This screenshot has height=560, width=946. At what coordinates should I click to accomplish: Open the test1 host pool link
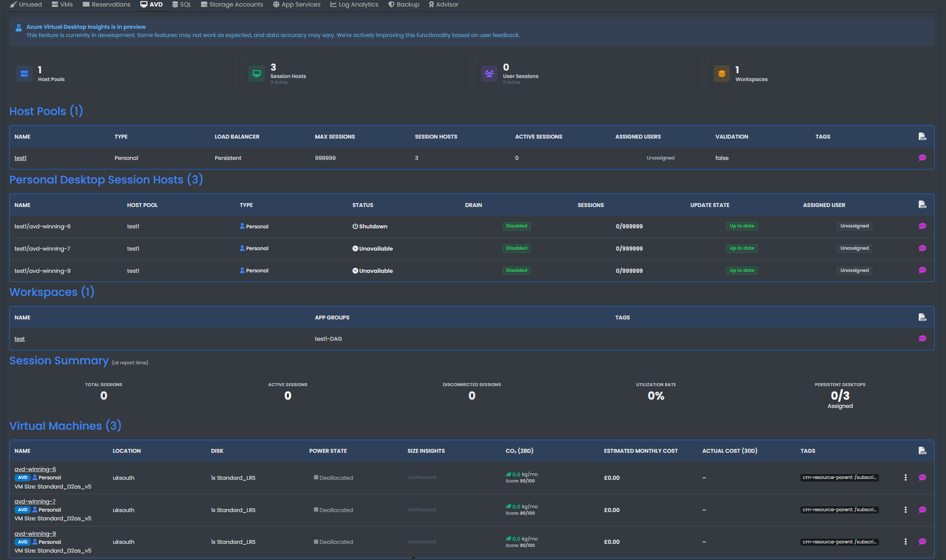click(20, 158)
